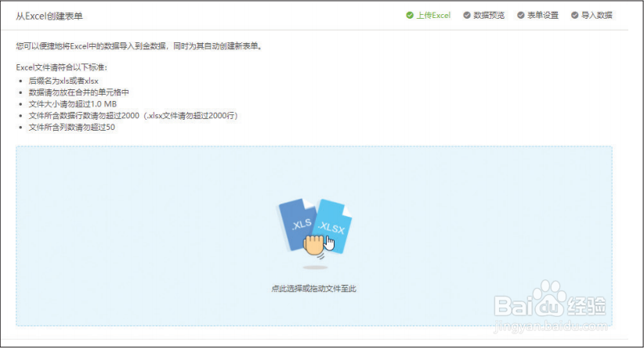Click the intro sentence about 导入到金数据

(139, 46)
